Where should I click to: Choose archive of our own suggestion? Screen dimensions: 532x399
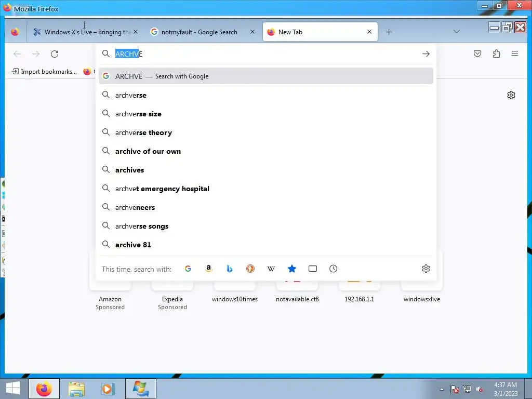click(266, 151)
